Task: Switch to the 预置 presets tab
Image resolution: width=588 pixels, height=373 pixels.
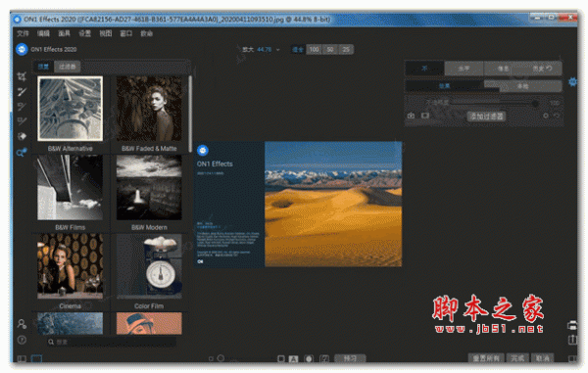Action: [x=43, y=67]
